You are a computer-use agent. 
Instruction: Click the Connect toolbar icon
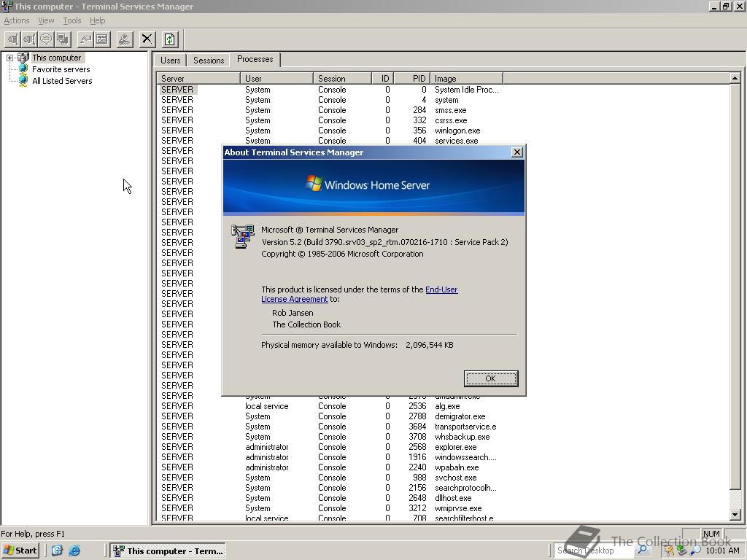13,39
